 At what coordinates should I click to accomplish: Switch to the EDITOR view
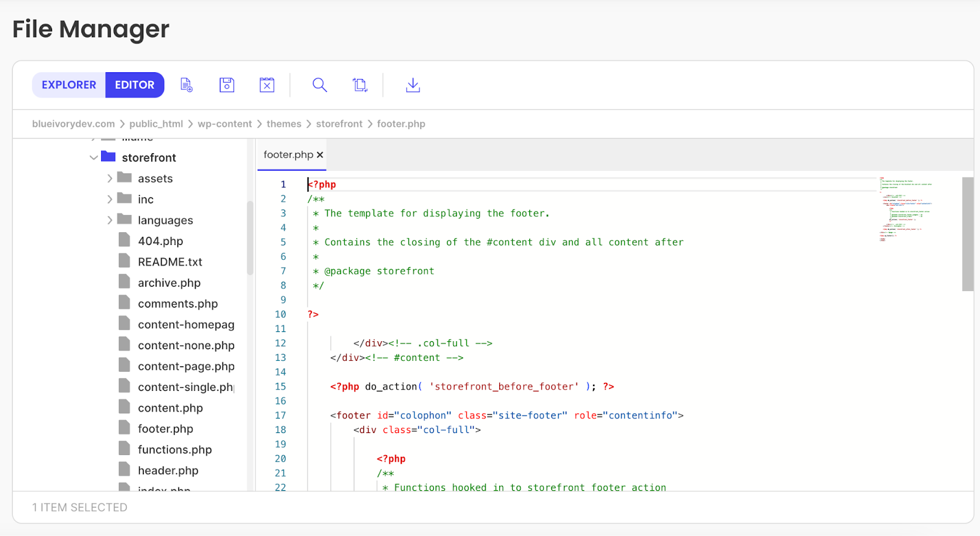point(135,85)
